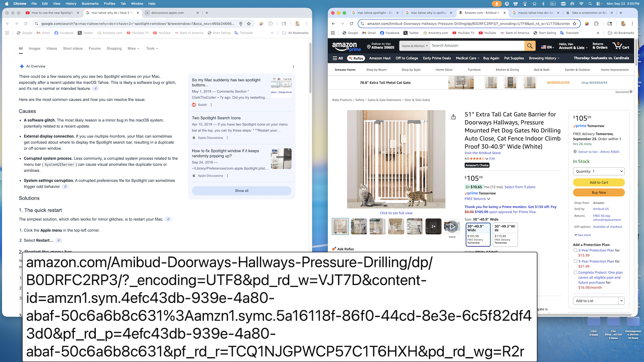Viewport: 644px width, 362px height.
Task: Bookmark the Amazon page with the star icon
Action: [x=575, y=23]
